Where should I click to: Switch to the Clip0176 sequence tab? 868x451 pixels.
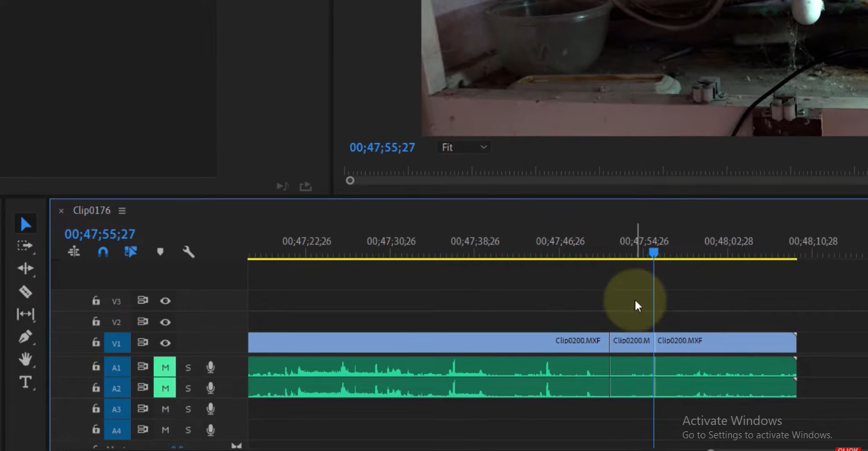(x=90, y=210)
